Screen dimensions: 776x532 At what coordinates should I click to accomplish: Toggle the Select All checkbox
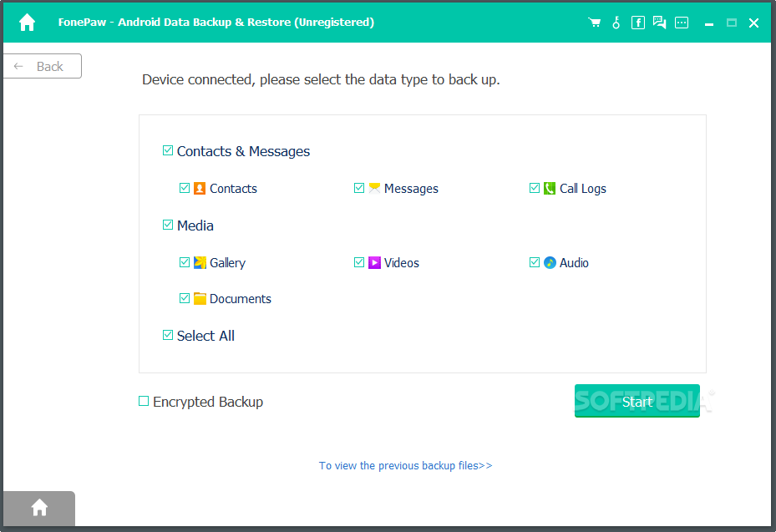(x=168, y=335)
